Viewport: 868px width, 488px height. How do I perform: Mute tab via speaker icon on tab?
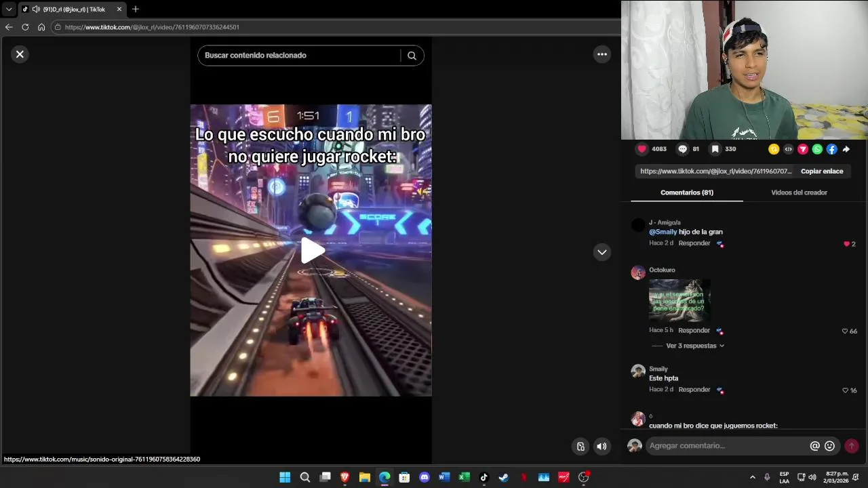coord(35,9)
